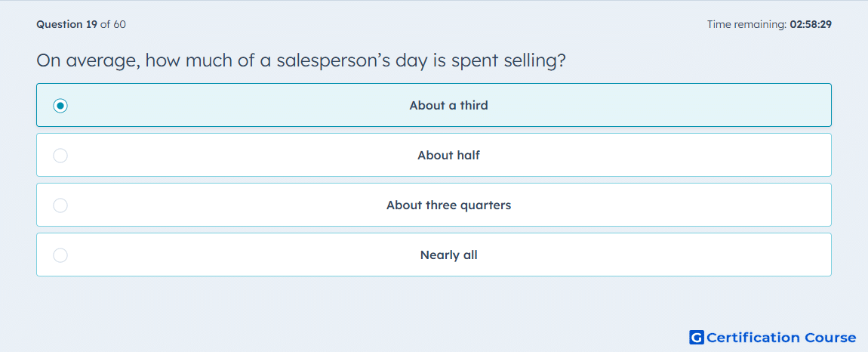This screenshot has height=352, width=868.
Task: Click the "of 60" question total
Action: (x=113, y=24)
